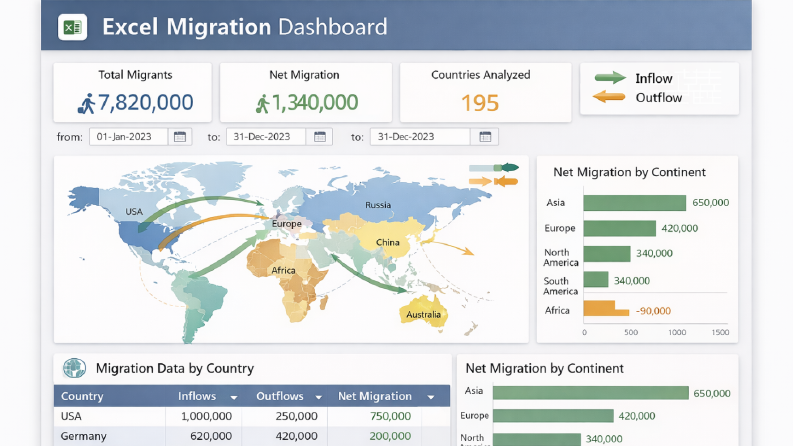Click the Excel Migration Dashboard title

[x=245, y=27]
